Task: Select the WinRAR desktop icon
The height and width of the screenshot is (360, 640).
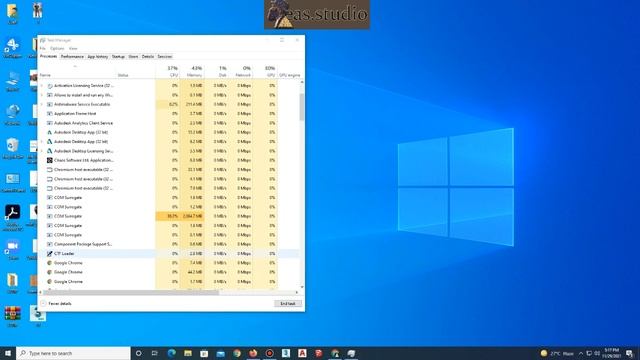Action: click(13, 317)
